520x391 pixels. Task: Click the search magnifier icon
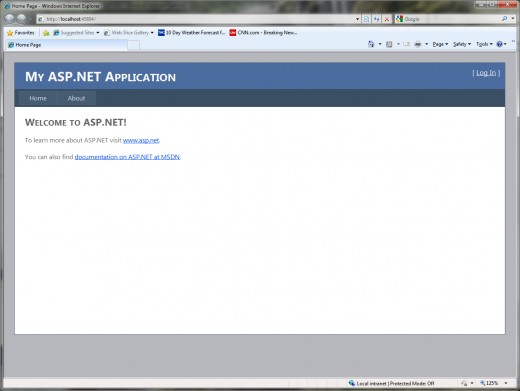505,19
